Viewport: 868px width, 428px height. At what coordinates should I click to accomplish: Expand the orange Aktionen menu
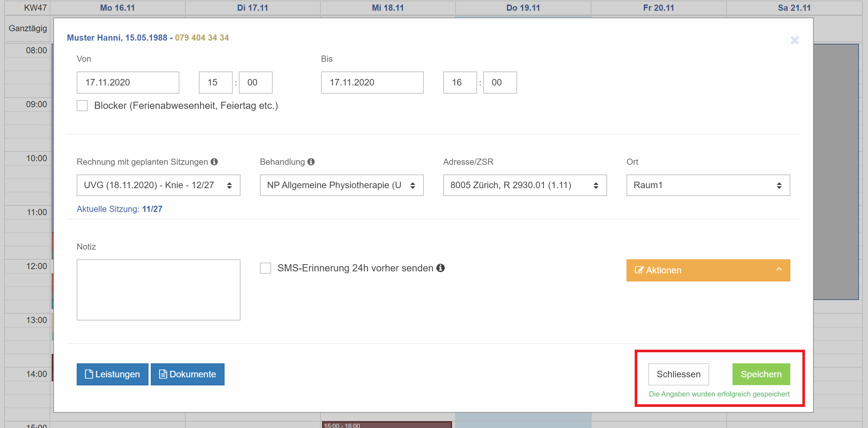(708, 270)
